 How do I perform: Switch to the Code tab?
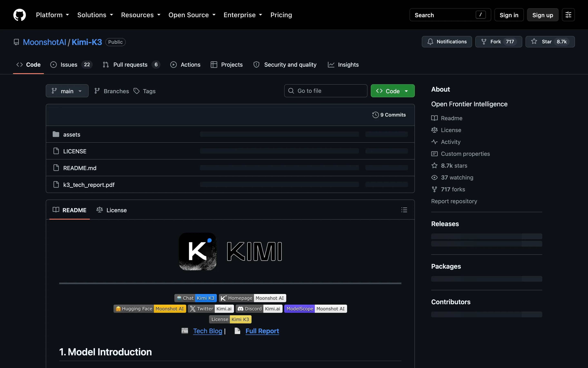pos(28,64)
